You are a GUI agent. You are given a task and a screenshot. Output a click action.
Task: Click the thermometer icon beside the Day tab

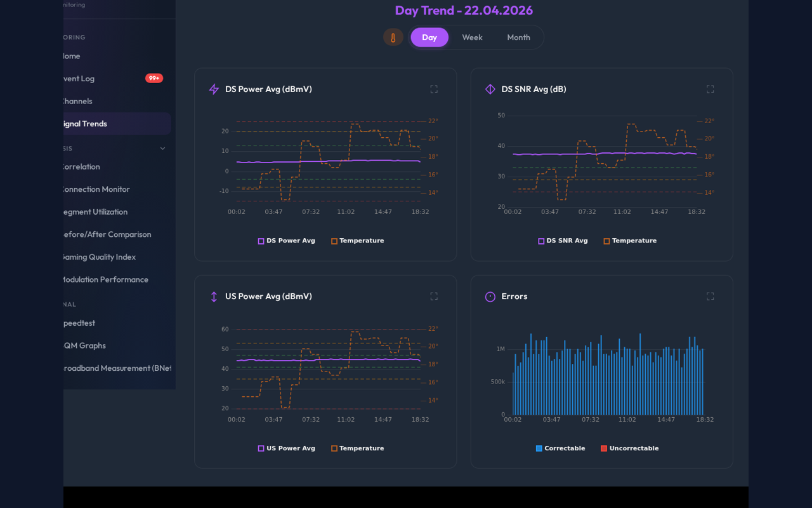click(x=393, y=37)
